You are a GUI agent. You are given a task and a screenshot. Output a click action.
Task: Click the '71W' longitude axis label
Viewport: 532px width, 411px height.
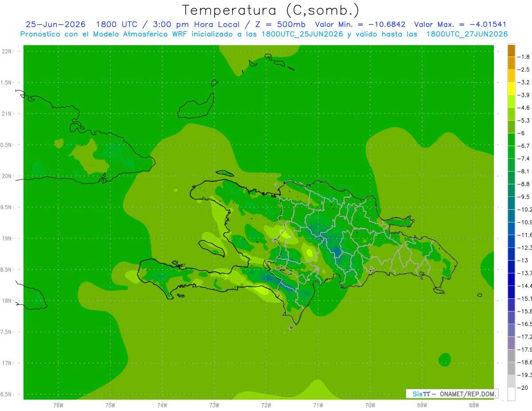[318, 405]
